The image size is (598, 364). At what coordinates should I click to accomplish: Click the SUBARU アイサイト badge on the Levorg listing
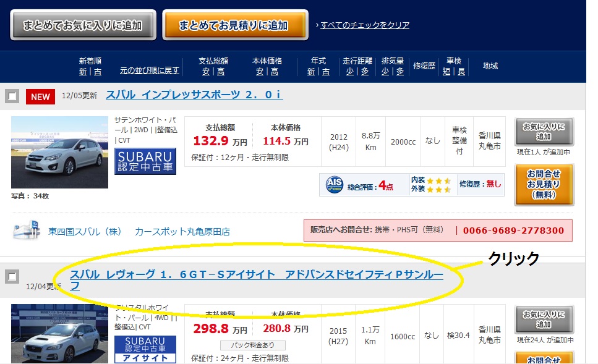pos(145,349)
